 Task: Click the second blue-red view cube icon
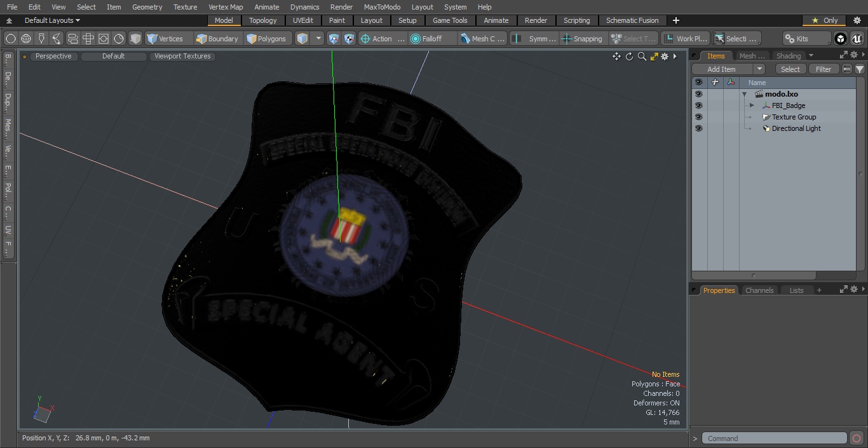[349, 39]
